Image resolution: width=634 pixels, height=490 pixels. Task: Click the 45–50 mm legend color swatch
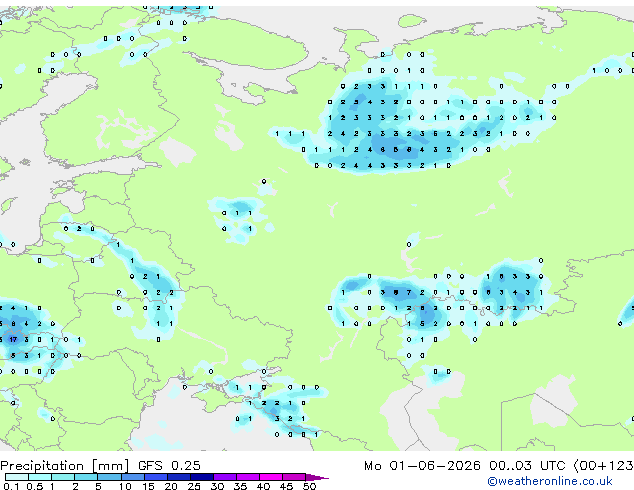(294, 477)
